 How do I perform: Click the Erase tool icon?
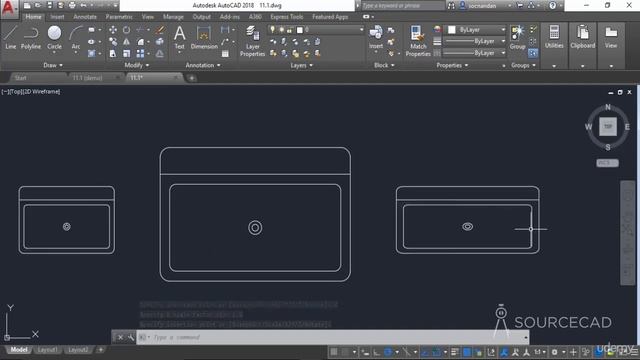(x=160, y=30)
